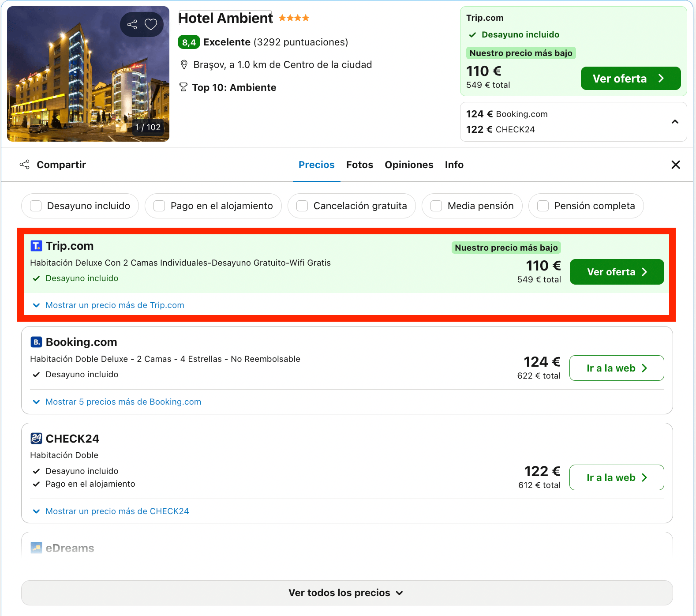Click the Compartir share icon
Image resolution: width=696 pixels, height=616 pixels.
coord(25,165)
